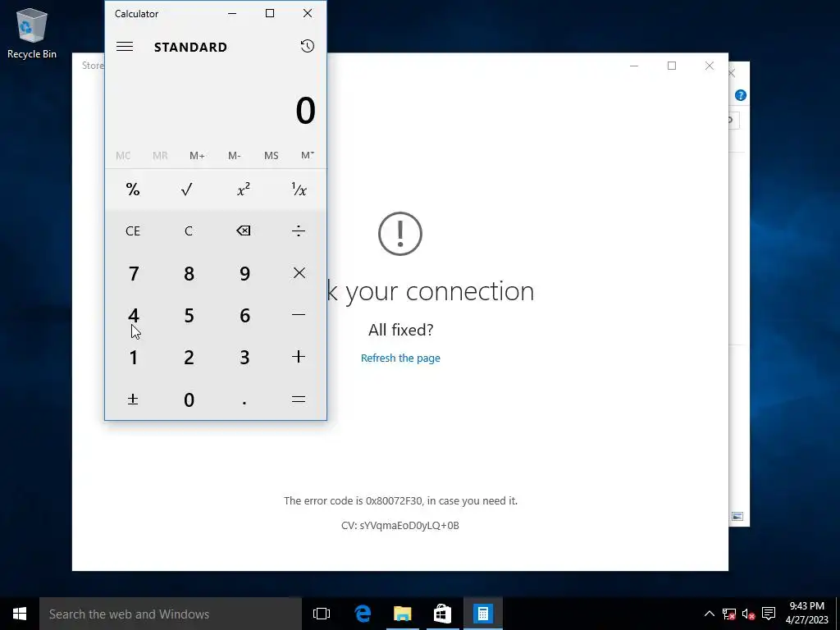Screen dimensions: 840x630
Task: Click the muted volume tray icon
Action: tap(748, 614)
